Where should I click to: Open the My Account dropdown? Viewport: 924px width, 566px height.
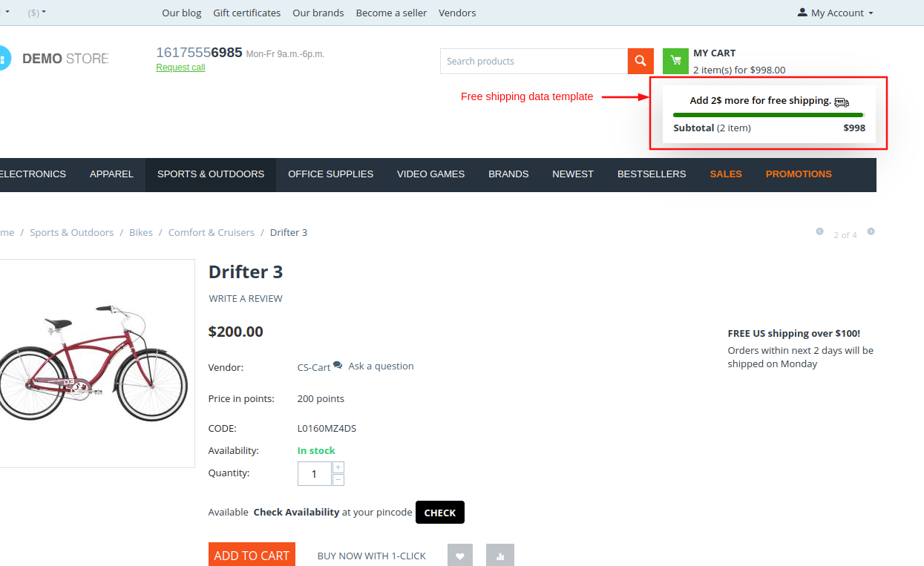(836, 13)
